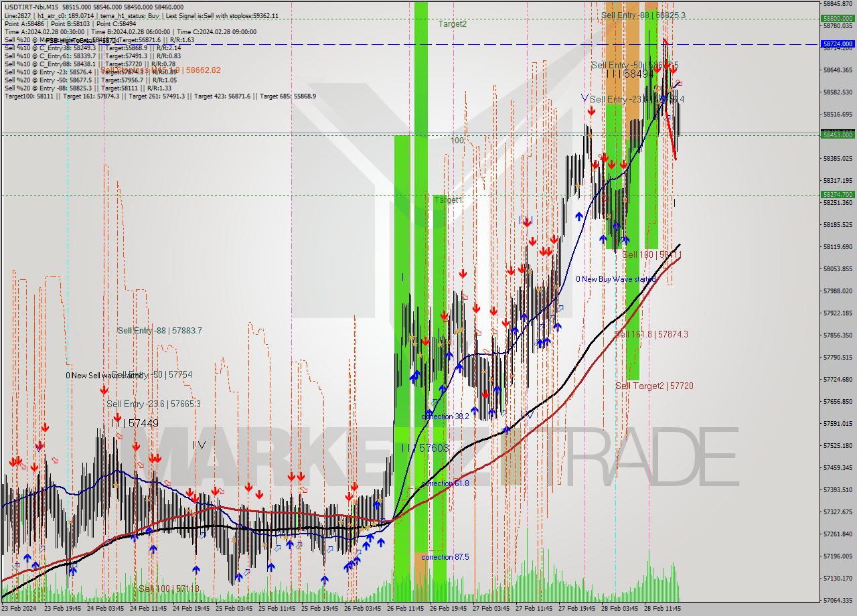
Task: Click the 'Sell 100 | 57118' label
Action: point(169,589)
